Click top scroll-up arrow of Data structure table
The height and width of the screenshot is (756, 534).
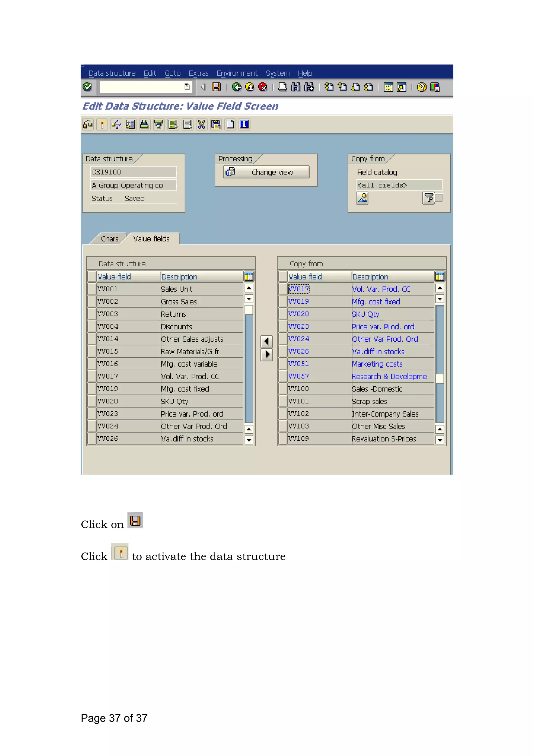(x=249, y=288)
